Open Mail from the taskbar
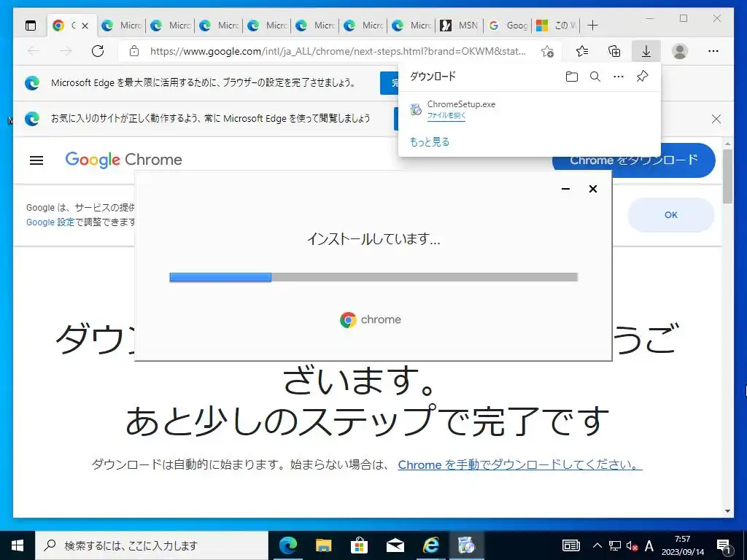 (x=395, y=545)
